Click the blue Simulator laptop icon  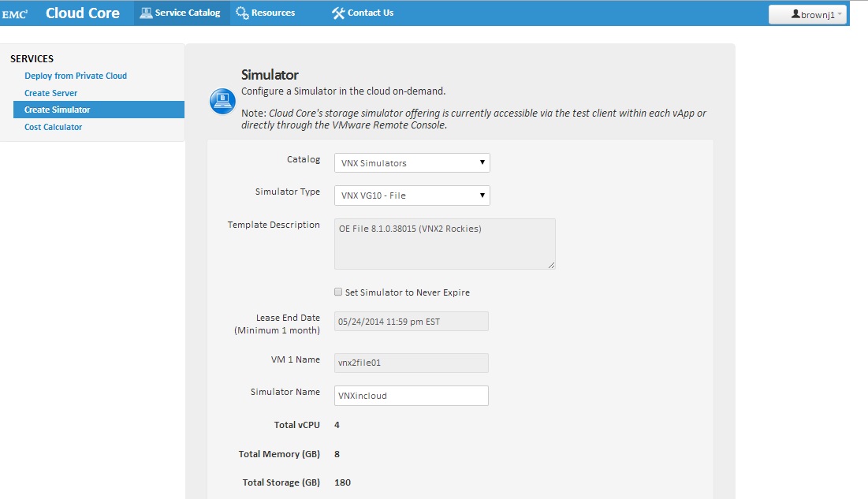click(222, 101)
